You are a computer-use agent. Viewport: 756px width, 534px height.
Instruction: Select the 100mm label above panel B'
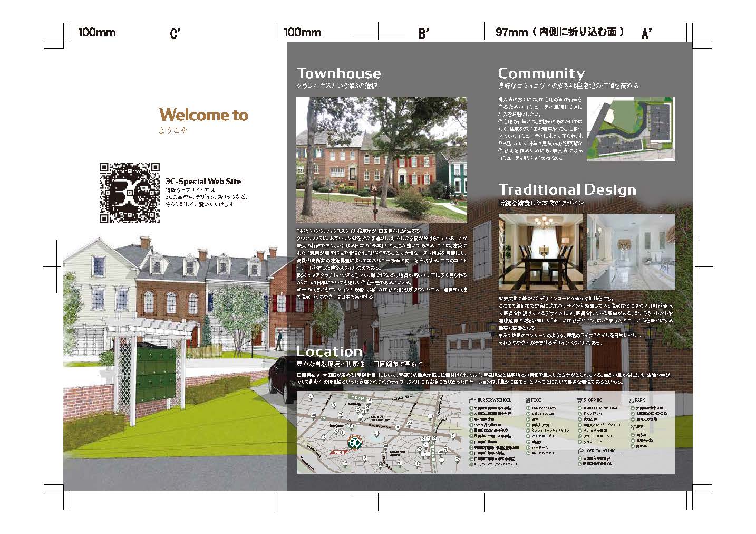(x=302, y=32)
